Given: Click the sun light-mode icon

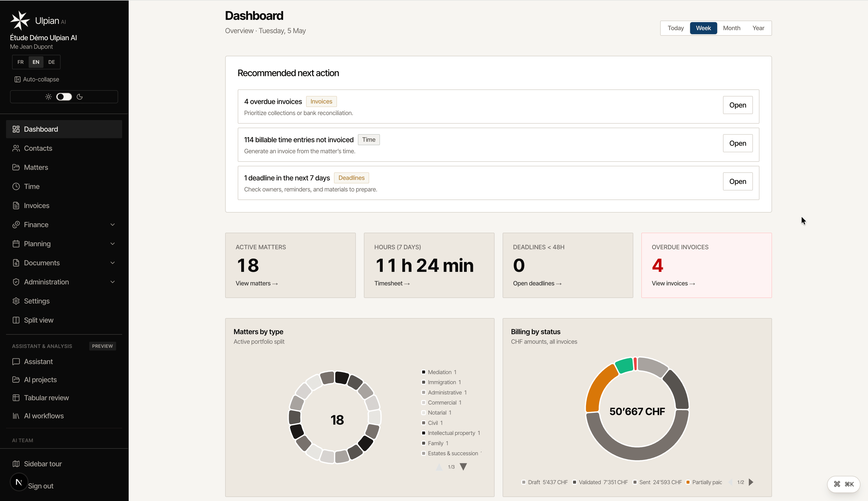Looking at the screenshot, I should point(49,97).
